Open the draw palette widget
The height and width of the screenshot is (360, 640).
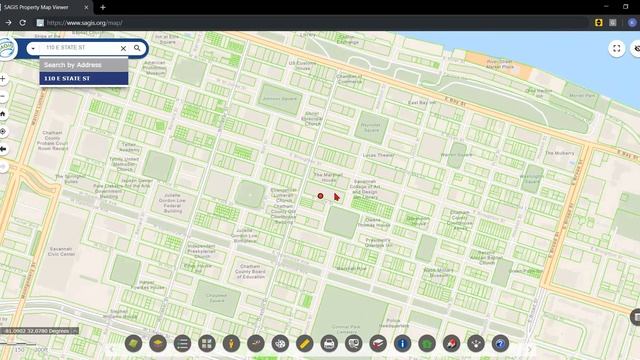tap(280, 344)
